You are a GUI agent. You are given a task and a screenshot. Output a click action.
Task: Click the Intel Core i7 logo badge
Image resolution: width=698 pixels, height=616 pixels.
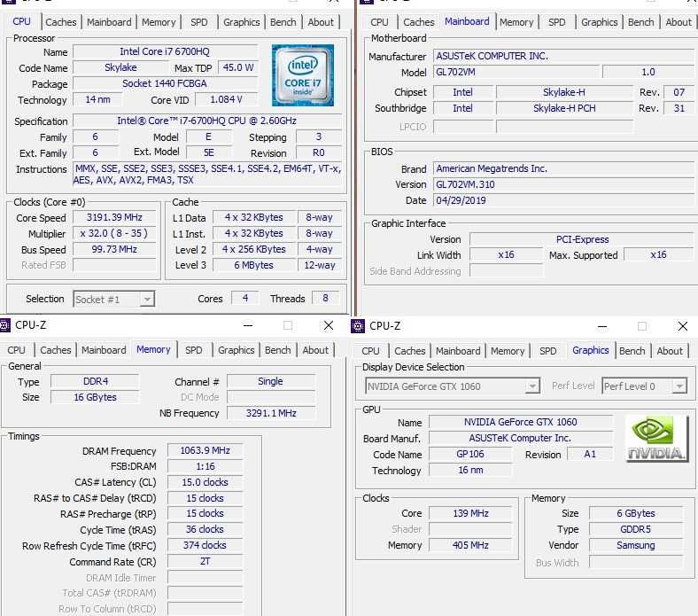pyautogui.click(x=303, y=74)
